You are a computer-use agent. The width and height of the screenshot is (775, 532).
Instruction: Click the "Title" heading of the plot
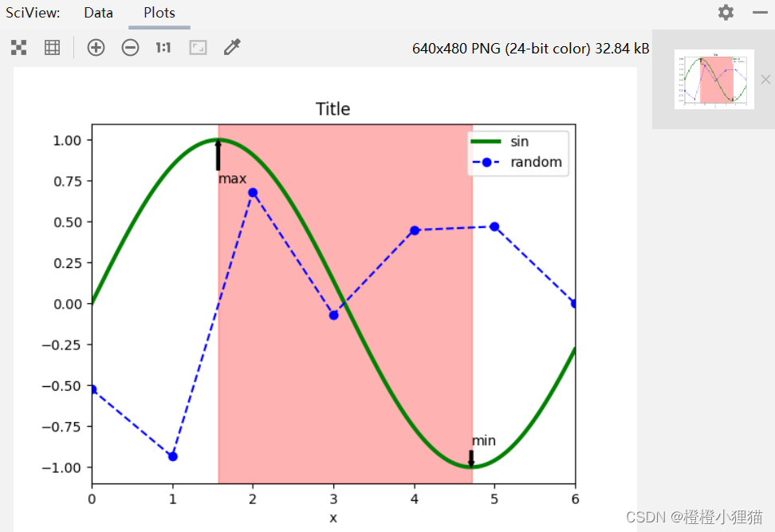point(332,109)
